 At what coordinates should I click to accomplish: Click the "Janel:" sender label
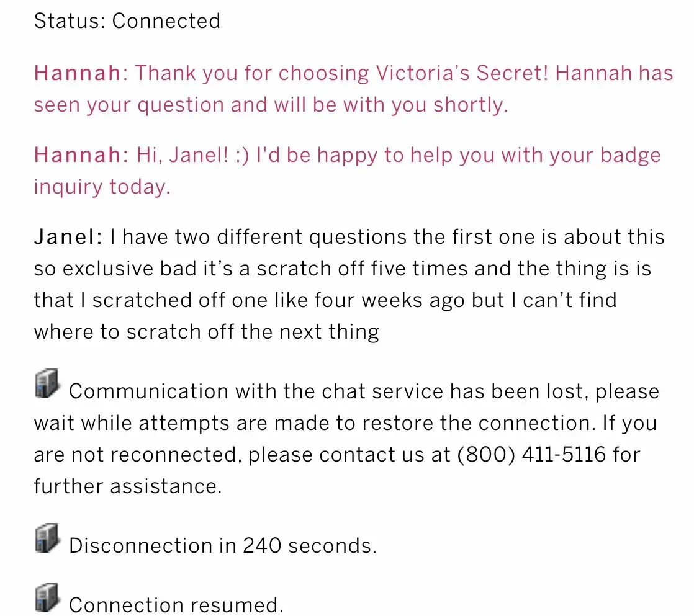(x=68, y=237)
